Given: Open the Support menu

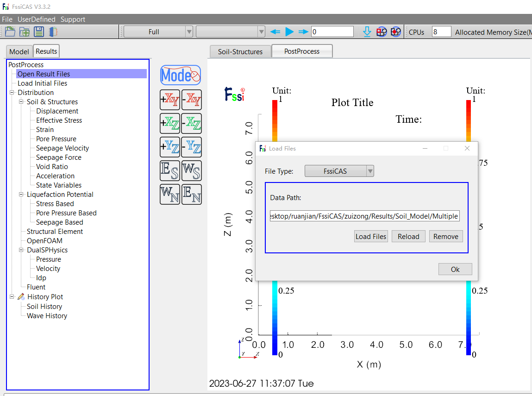Looking at the screenshot, I should [x=73, y=19].
